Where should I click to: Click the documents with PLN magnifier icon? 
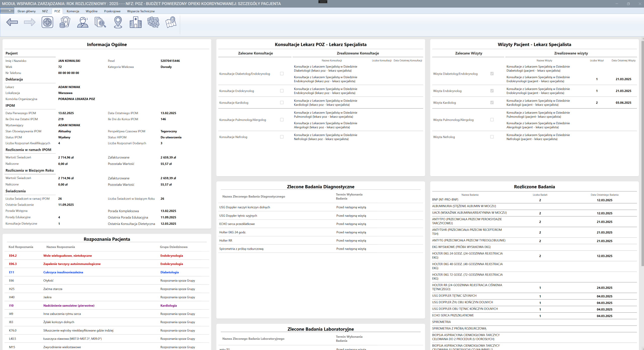coord(100,22)
